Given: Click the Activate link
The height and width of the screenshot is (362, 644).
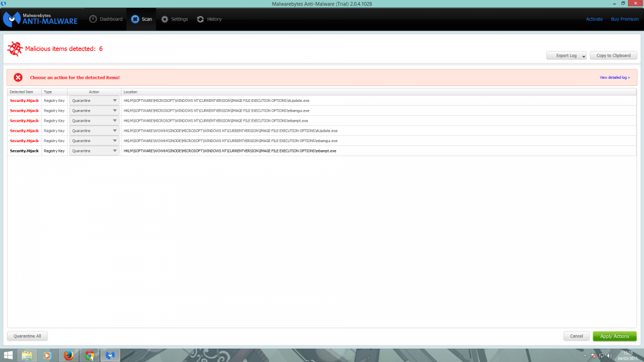Looking at the screenshot, I should tap(594, 19).
